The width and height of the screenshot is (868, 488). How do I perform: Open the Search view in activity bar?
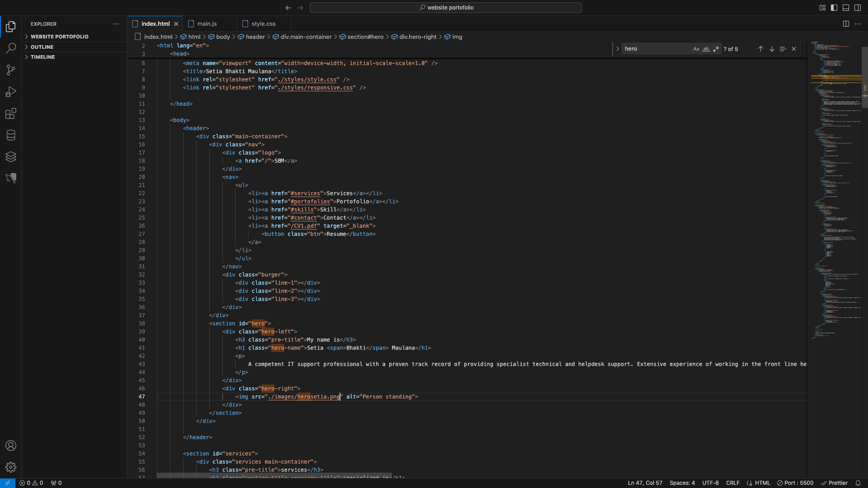click(x=11, y=48)
